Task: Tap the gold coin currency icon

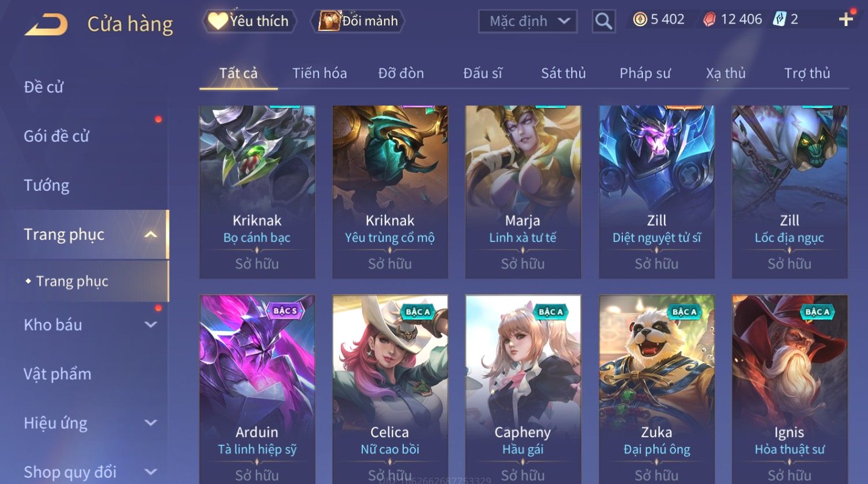Action: (x=640, y=20)
